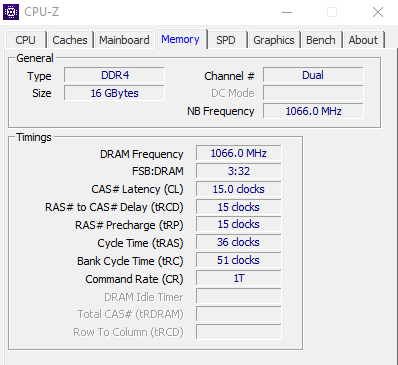The image size is (398, 365).
Task: Go to the Mainboard tab
Action: [124, 40]
